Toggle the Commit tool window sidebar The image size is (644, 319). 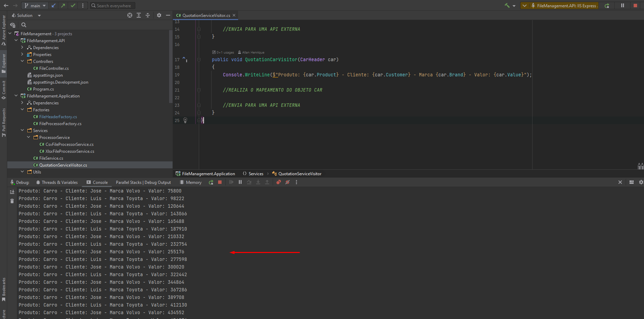point(3,90)
